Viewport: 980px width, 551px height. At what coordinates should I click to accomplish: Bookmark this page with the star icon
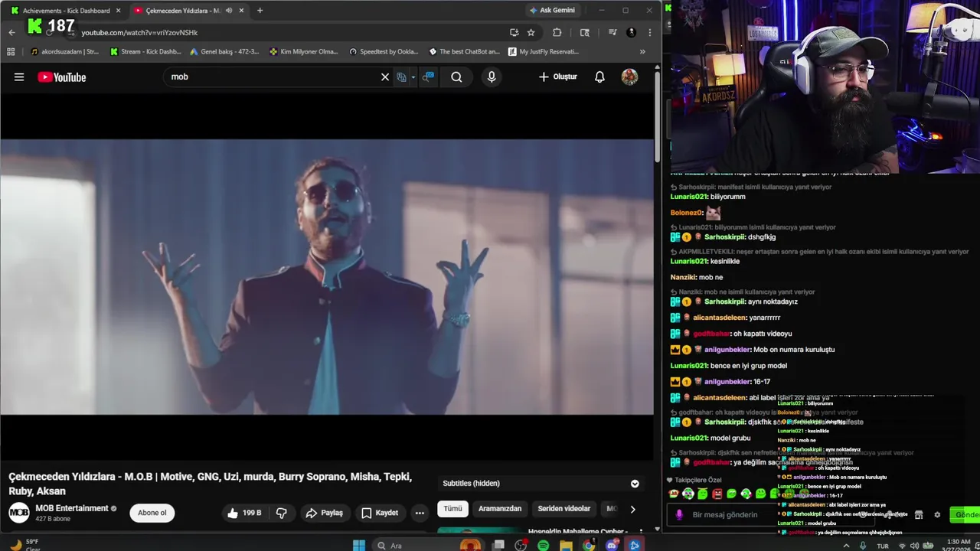click(531, 32)
